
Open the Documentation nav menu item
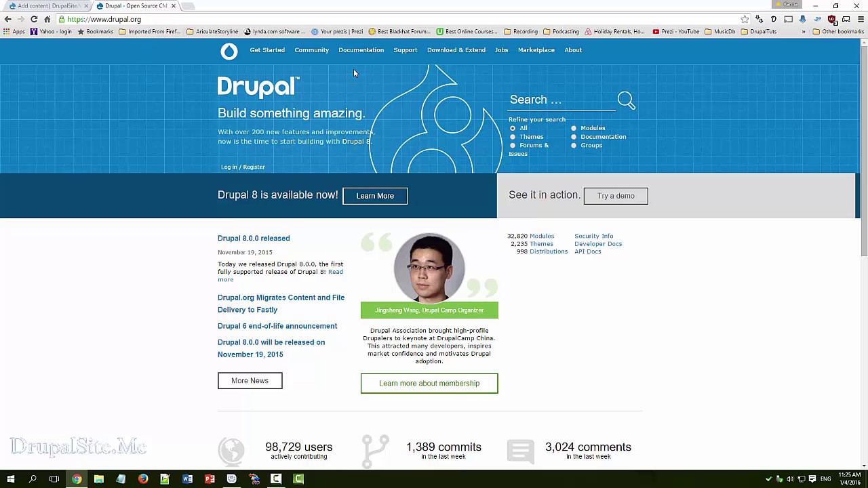click(361, 50)
